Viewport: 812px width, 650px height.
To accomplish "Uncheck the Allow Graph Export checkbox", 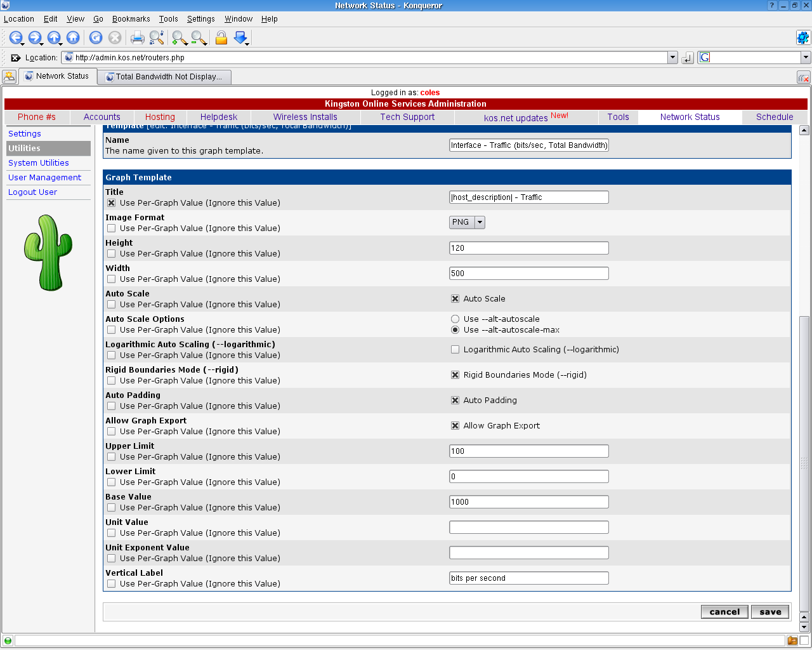I will 455,425.
